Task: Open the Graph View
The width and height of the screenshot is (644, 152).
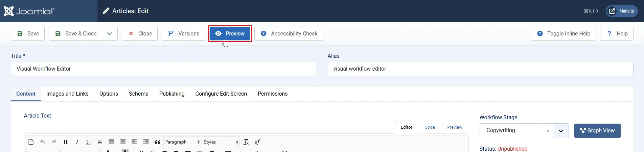Action: [x=597, y=131]
